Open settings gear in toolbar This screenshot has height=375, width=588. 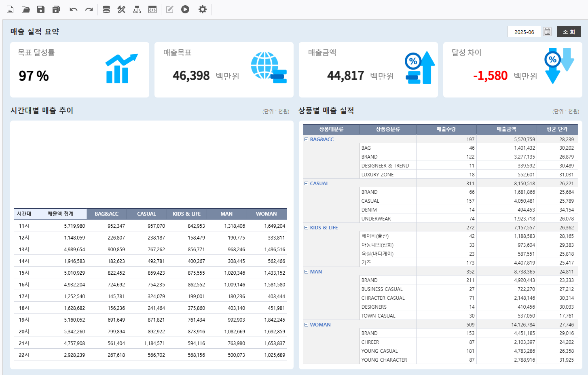(x=203, y=9)
